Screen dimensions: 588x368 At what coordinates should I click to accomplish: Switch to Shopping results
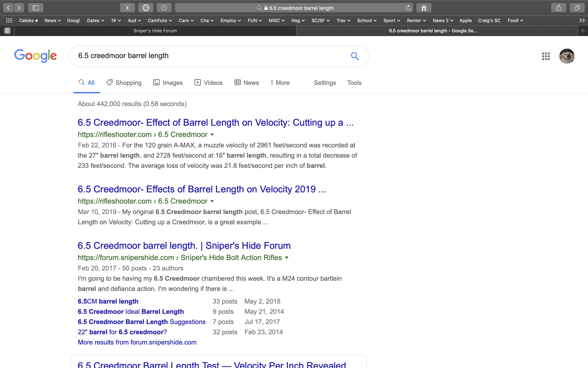124,83
